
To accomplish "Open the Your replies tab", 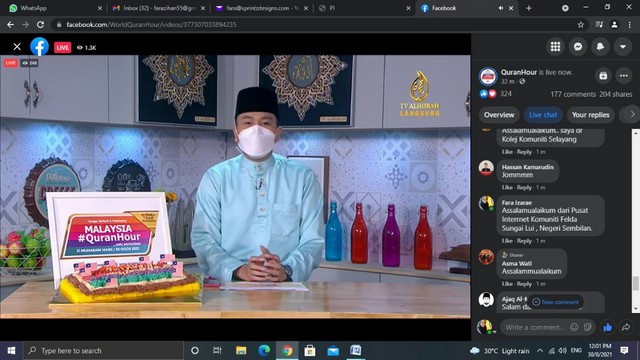I will [590, 115].
